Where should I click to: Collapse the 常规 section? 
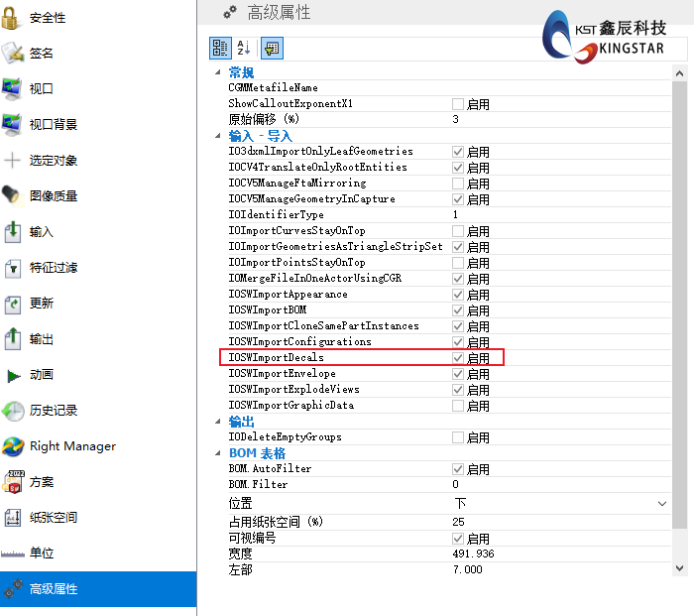pyautogui.click(x=218, y=71)
